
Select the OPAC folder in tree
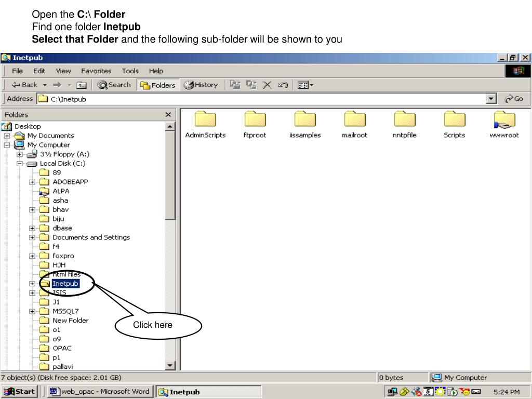[62, 348]
